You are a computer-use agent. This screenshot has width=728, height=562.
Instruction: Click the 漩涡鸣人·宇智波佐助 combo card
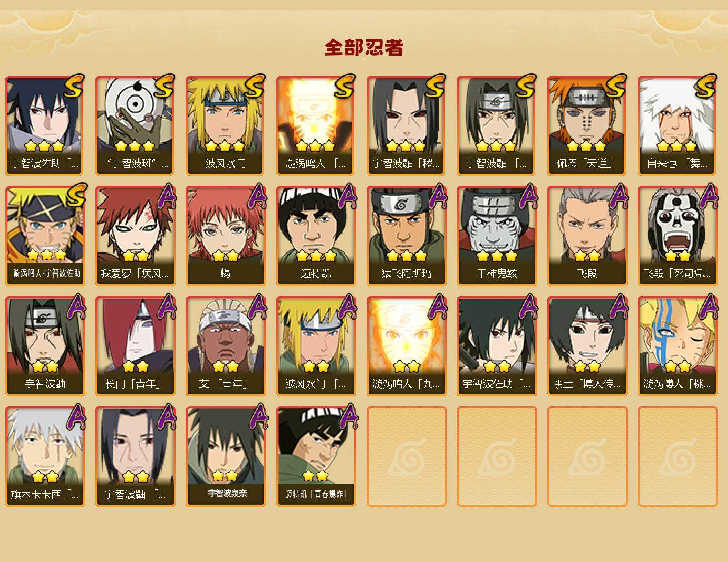pos(45,236)
